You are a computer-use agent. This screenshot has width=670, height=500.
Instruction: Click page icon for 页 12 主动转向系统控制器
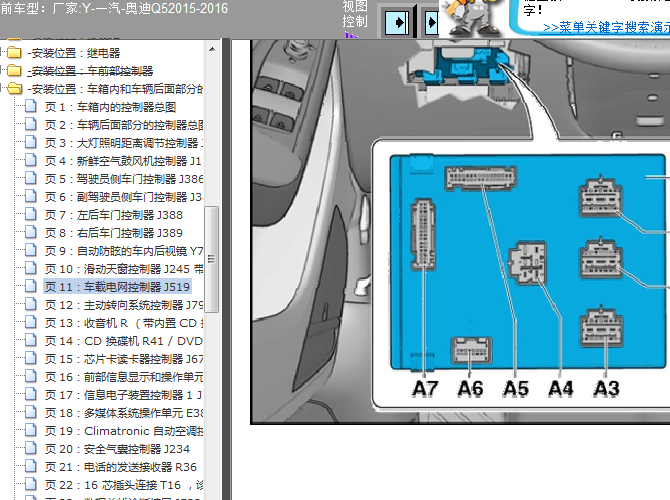pyautogui.click(x=31, y=304)
